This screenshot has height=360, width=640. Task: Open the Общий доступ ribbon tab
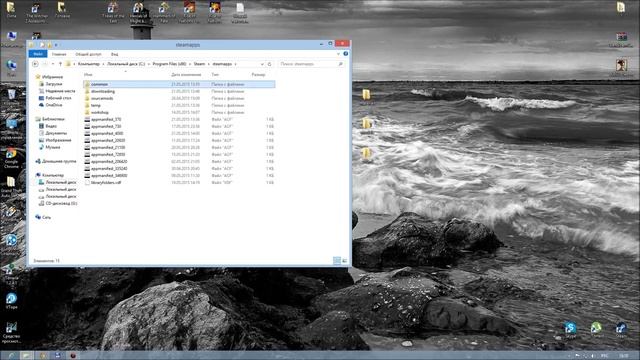88,54
